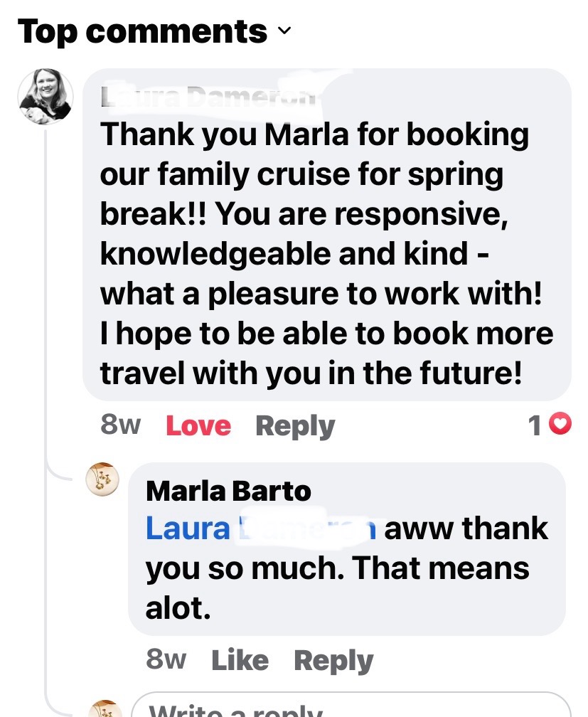Reply to Laura's cruise booking comment

coord(294,426)
